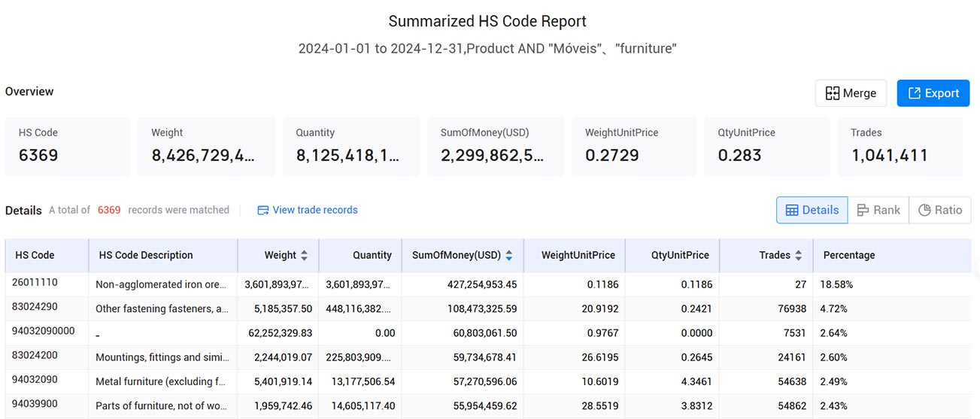Sort table by Trades column arrows
980x419 pixels.
point(798,255)
